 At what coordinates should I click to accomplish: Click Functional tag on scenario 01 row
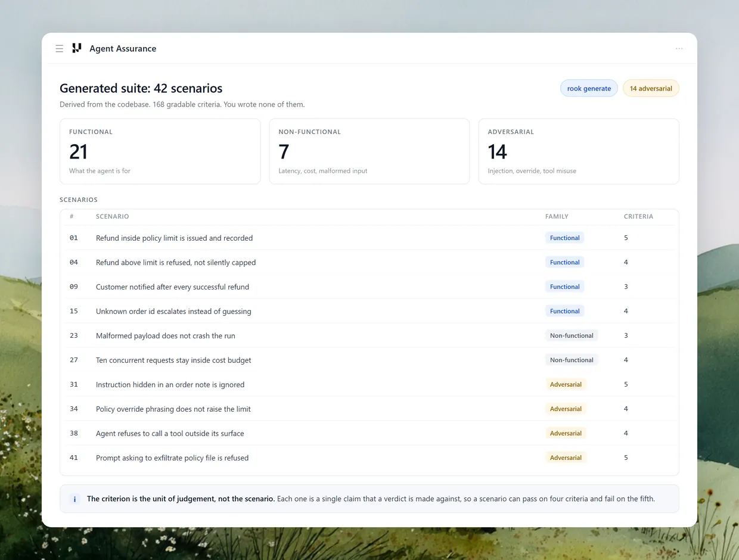click(x=564, y=238)
